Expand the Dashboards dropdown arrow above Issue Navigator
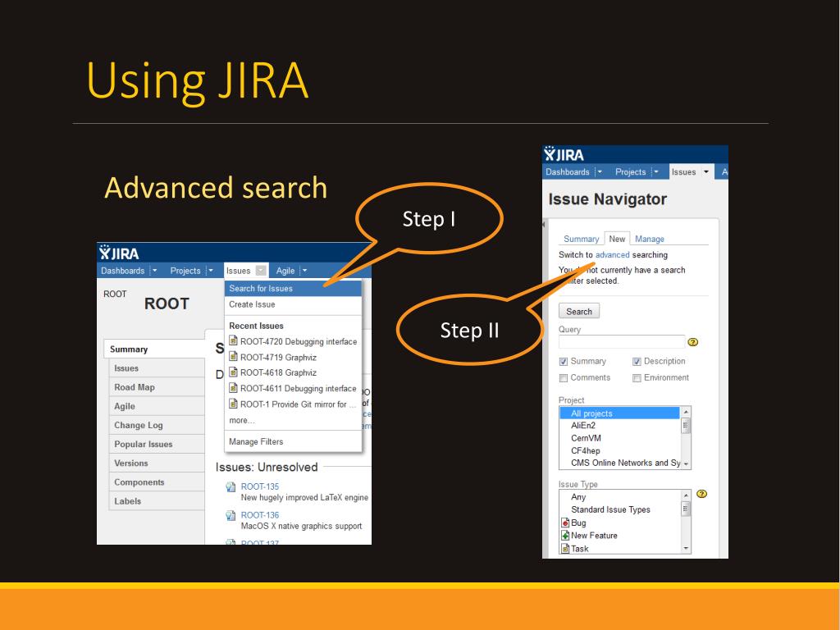Screen dimensions: 840x630 [600, 172]
